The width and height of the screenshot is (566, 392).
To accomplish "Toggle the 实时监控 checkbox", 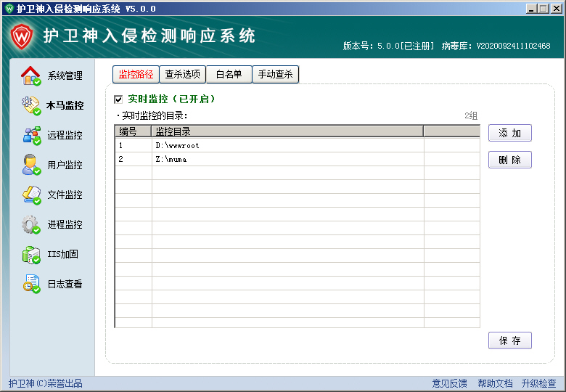I will [118, 99].
